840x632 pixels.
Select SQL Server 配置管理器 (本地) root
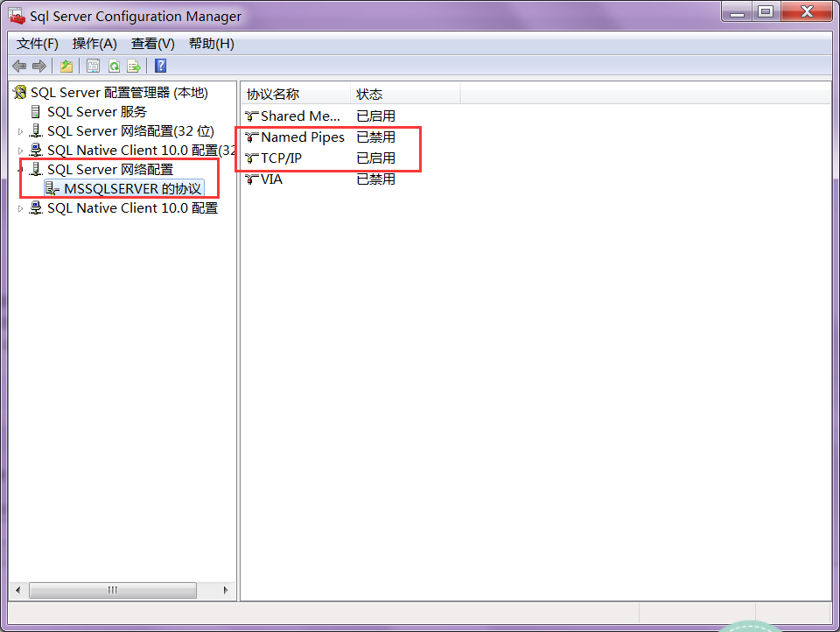[x=119, y=92]
